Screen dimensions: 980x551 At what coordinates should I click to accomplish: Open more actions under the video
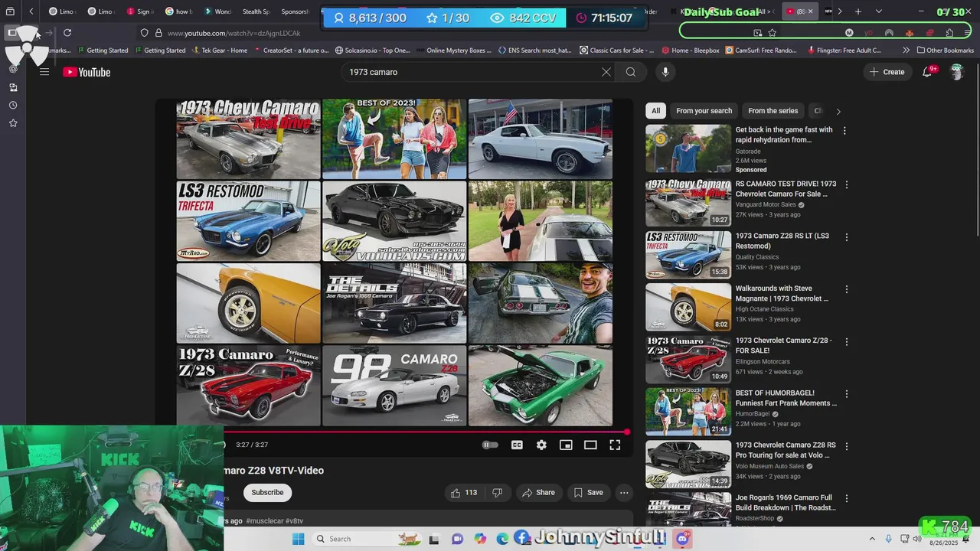pyautogui.click(x=624, y=493)
